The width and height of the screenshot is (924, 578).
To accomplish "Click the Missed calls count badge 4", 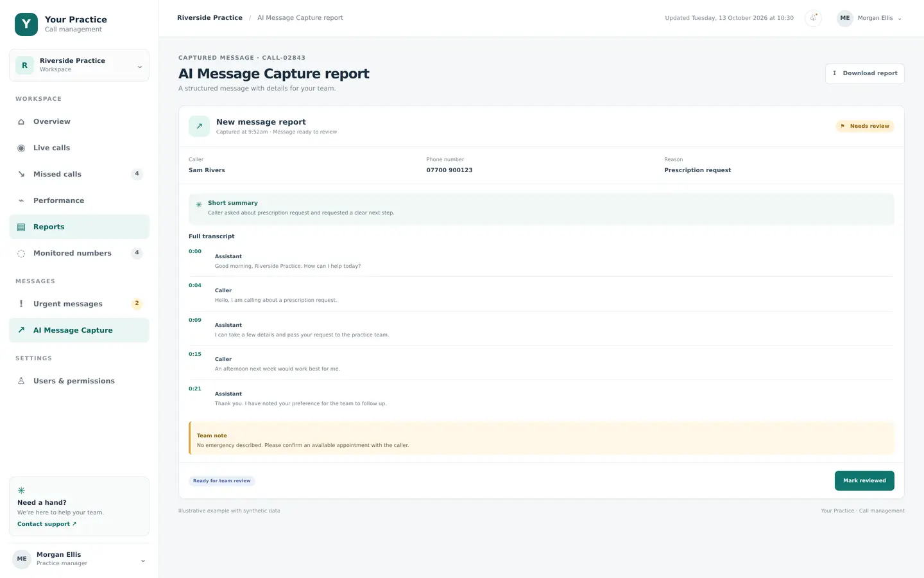I will pos(137,174).
